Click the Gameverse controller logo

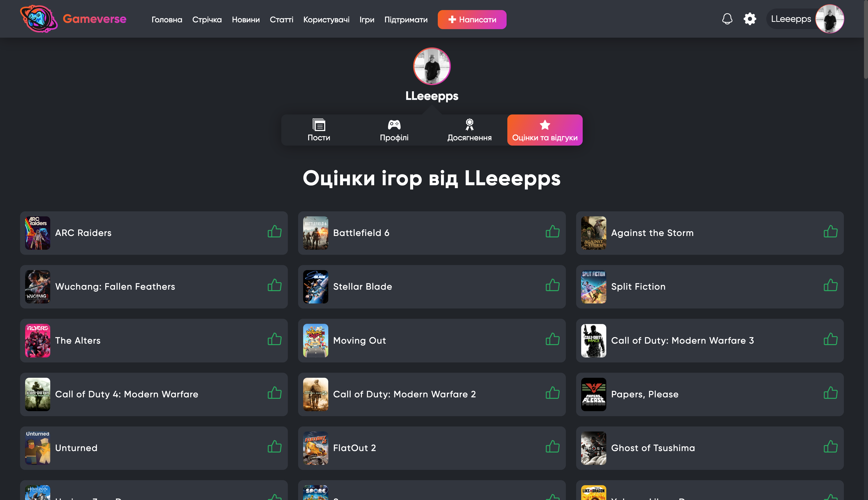[x=38, y=19]
